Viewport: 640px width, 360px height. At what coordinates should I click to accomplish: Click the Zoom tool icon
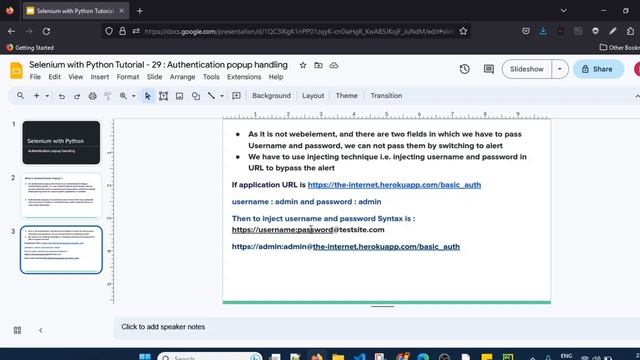[x=123, y=96]
